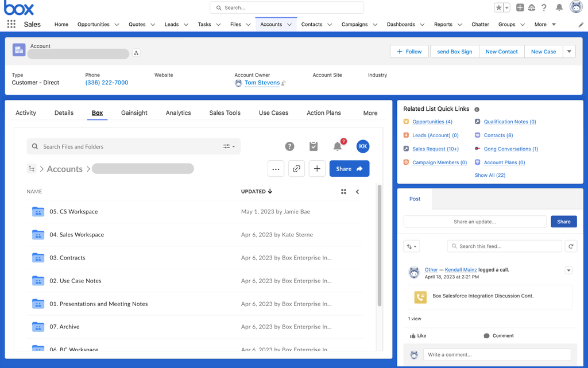Change owner icon next to Tom Stevens

(284, 83)
